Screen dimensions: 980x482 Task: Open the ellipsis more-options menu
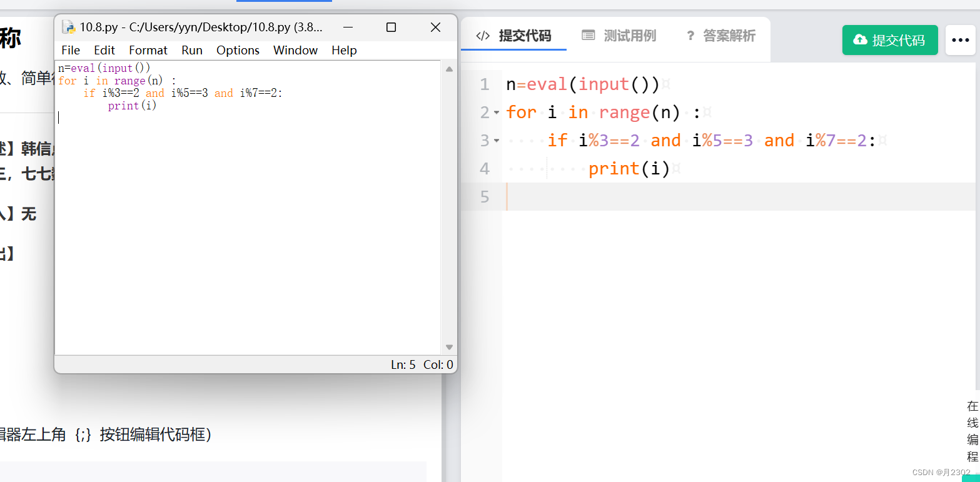960,39
